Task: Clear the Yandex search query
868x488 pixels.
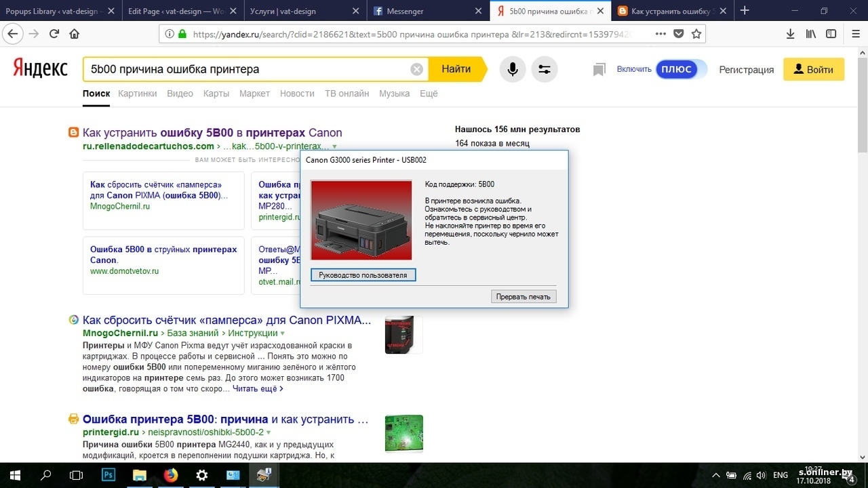Action: pos(417,69)
